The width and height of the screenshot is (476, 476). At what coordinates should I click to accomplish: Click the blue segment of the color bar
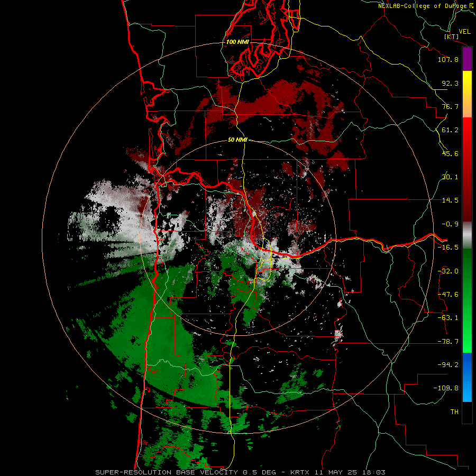coord(467,377)
